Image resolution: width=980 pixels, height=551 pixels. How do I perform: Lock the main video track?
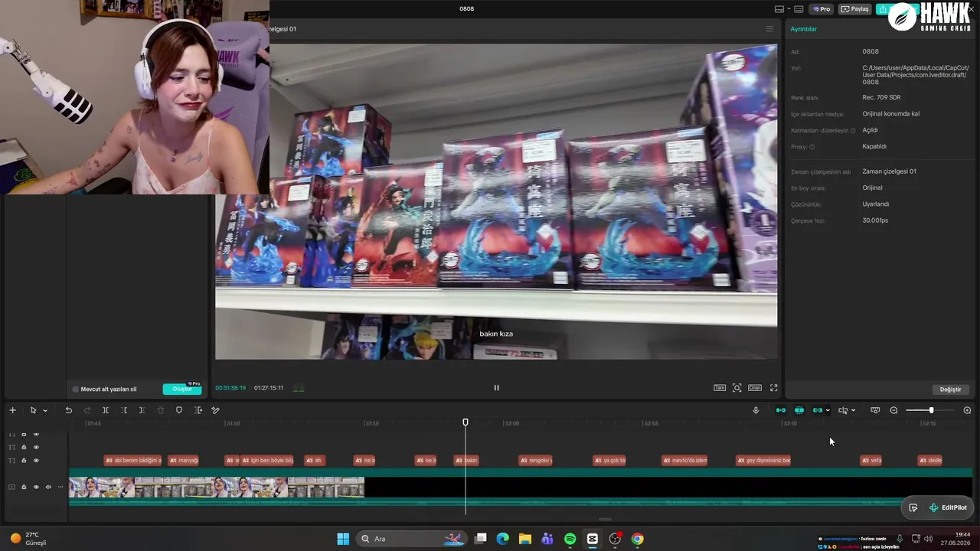(24, 487)
